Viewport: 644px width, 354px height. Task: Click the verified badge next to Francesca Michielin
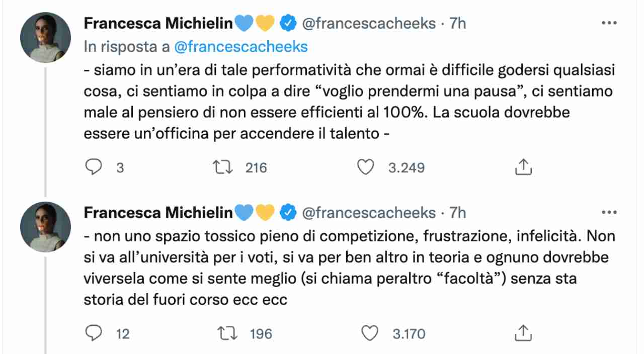point(287,22)
